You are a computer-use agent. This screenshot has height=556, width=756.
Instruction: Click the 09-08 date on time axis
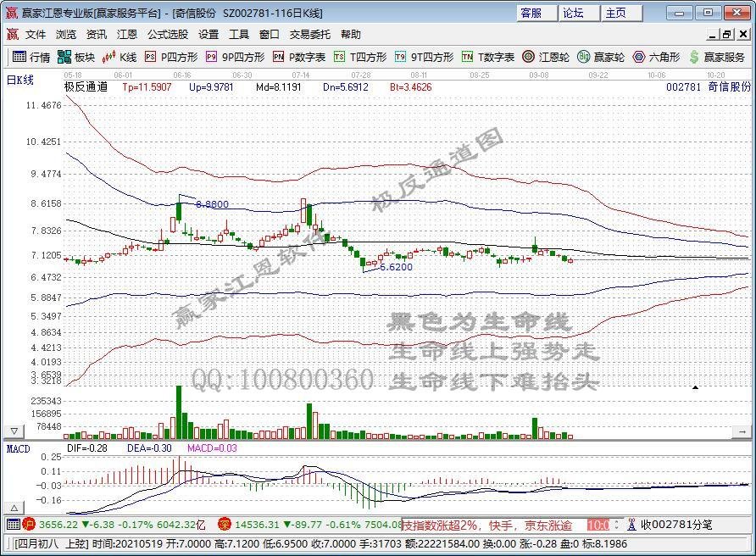click(538, 75)
